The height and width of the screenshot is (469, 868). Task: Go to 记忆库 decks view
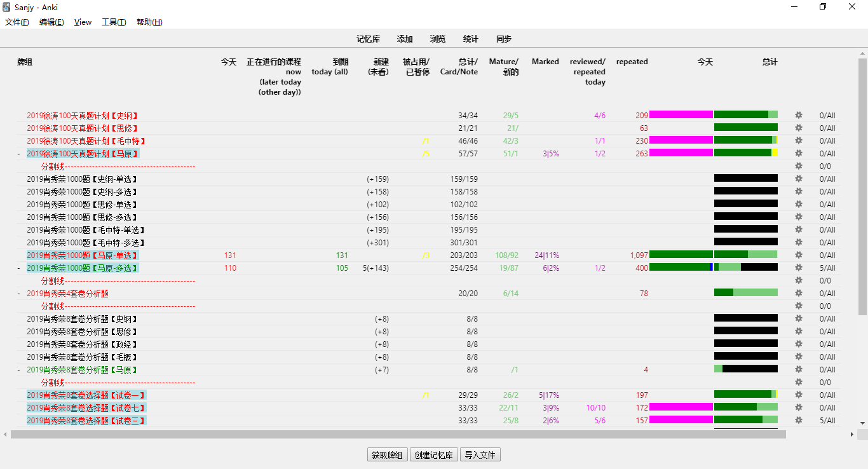pos(369,39)
